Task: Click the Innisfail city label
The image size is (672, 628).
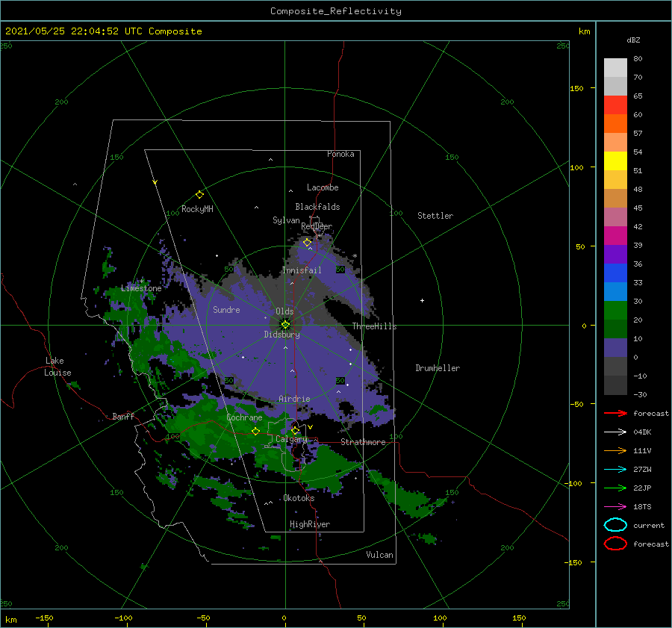Action: tap(302, 270)
